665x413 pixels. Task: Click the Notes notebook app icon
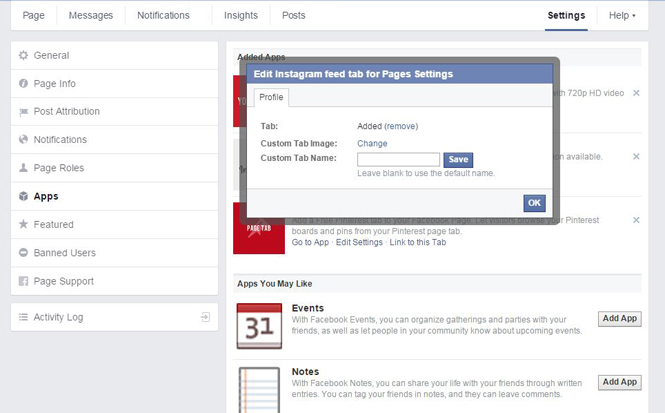coord(259,390)
